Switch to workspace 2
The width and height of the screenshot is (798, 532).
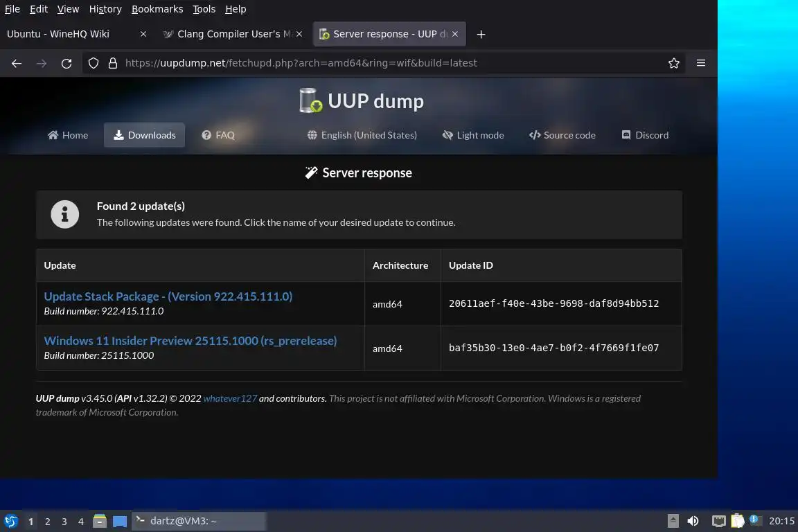(47, 522)
